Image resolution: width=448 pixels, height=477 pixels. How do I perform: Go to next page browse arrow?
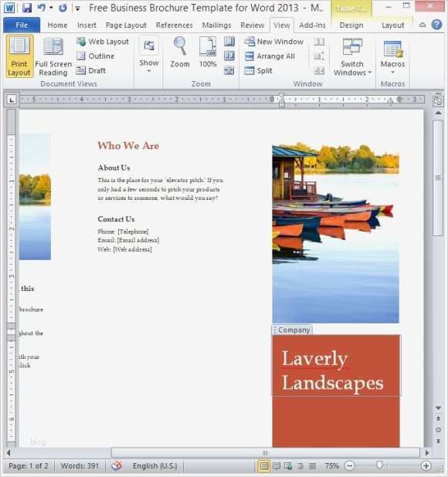pos(438,441)
